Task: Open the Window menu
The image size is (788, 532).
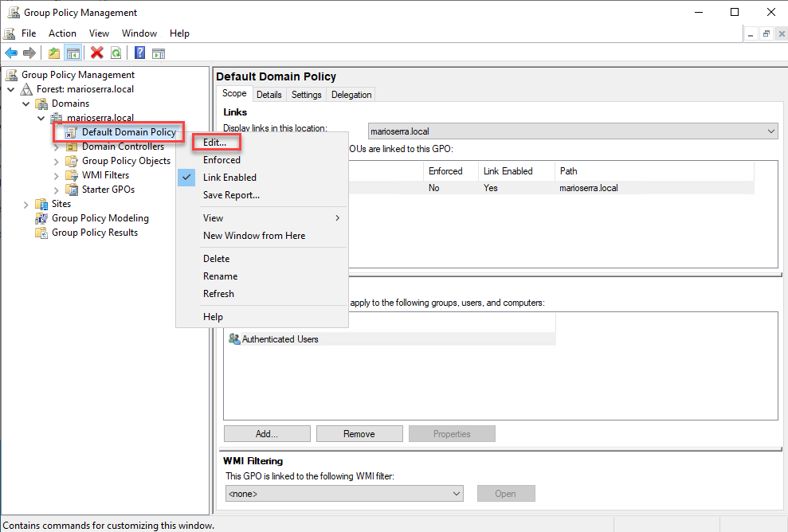Action: (x=139, y=33)
